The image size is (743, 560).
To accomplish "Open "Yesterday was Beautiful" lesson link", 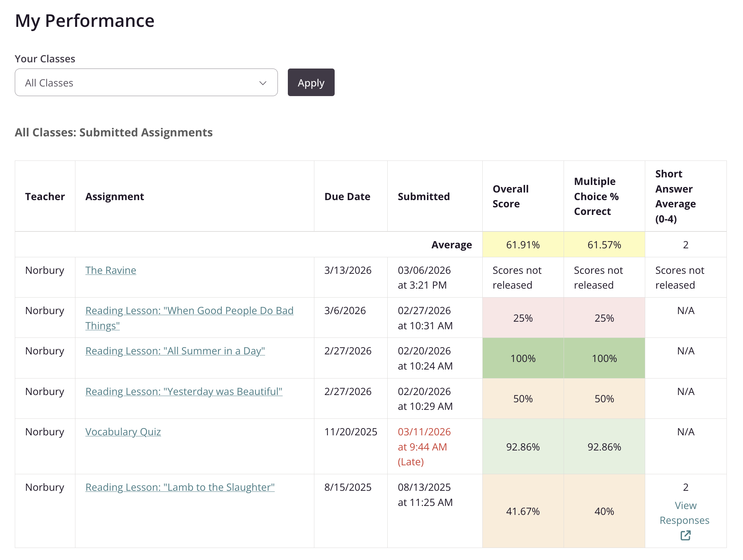I will [184, 392].
